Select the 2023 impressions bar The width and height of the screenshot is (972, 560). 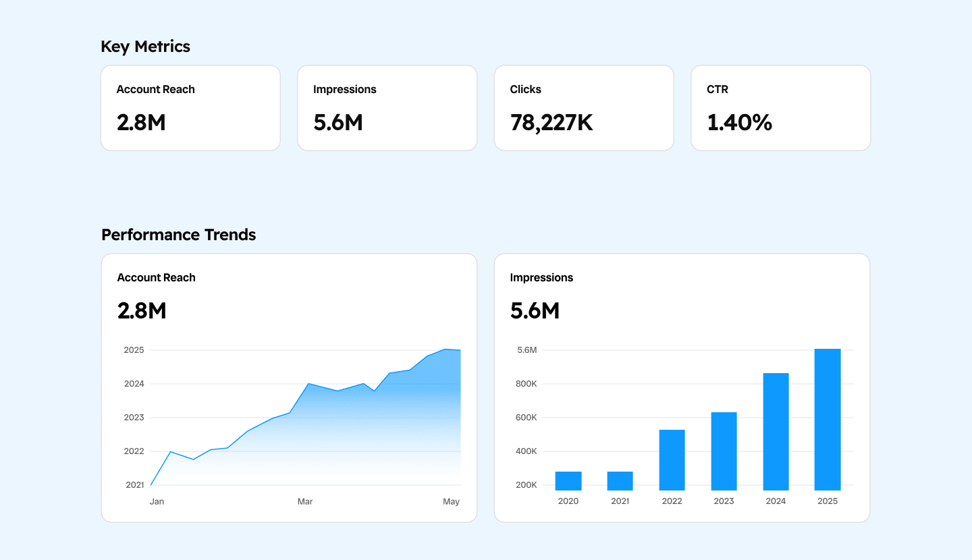724,451
